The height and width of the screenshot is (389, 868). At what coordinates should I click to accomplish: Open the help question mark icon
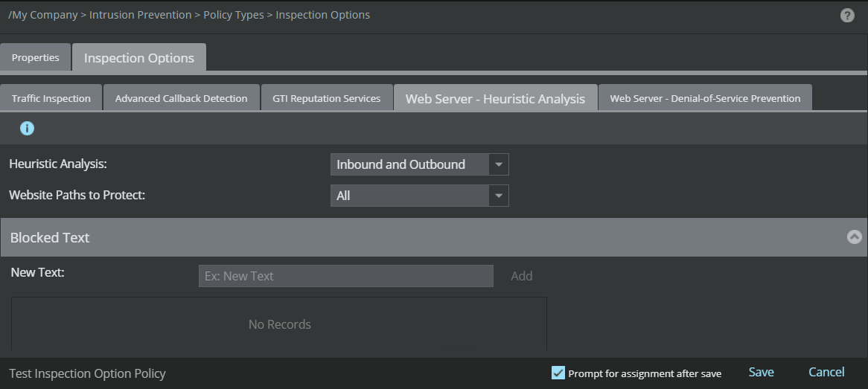(x=847, y=16)
